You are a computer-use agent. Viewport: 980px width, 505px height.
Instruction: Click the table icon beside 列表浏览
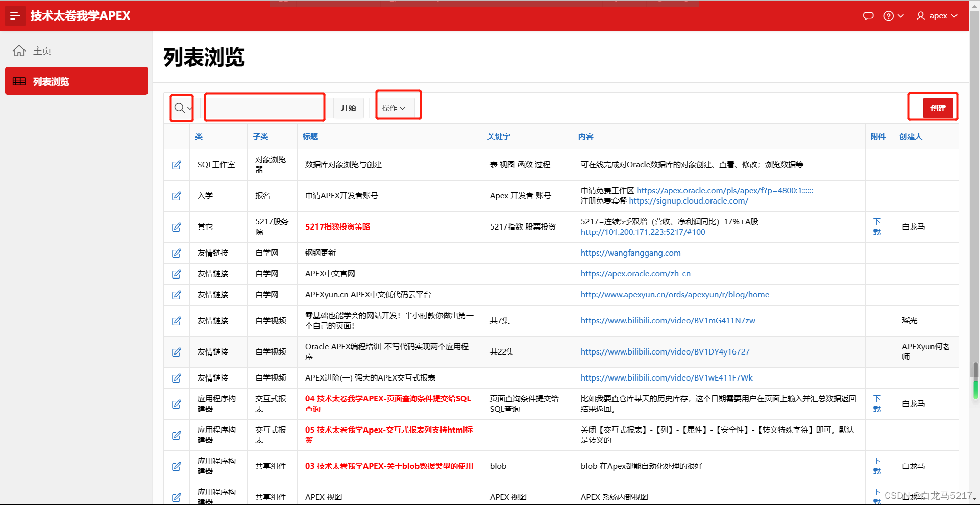point(19,81)
